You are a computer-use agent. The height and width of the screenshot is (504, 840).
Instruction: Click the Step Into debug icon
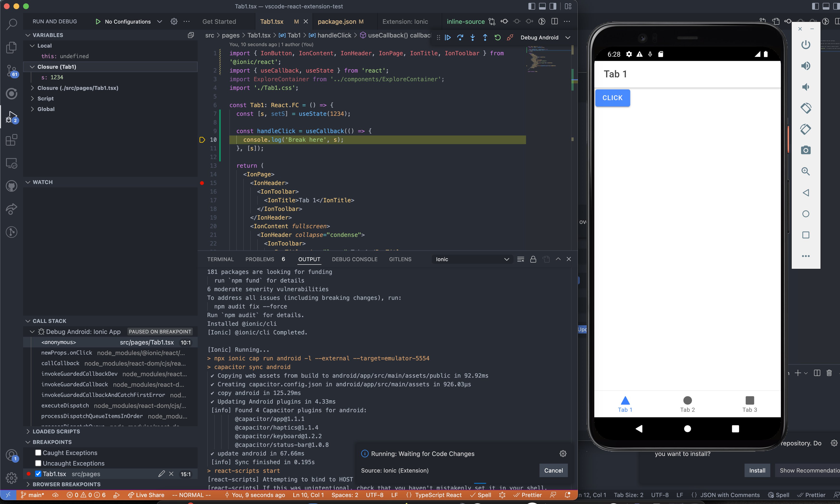click(x=473, y=37)
